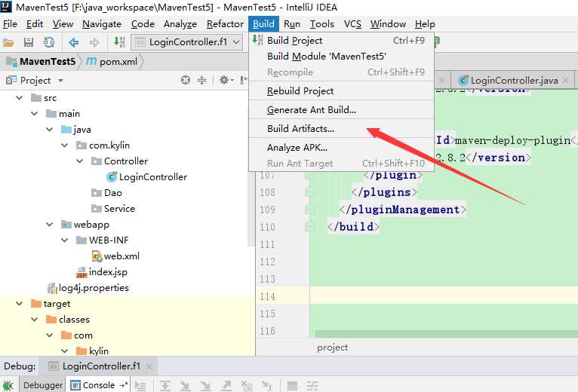Open the File menu
Screen dimensions: 578x392
(x=10, y=24)
